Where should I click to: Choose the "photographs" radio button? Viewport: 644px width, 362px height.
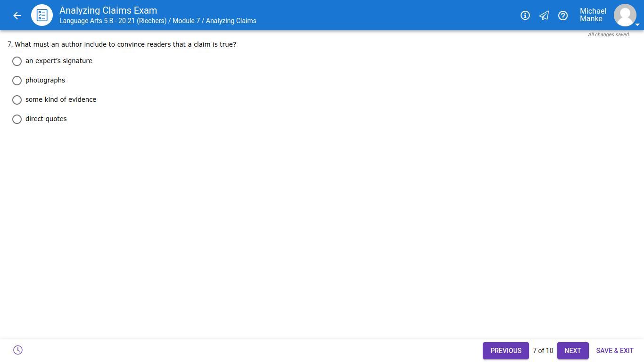[17, 81]
